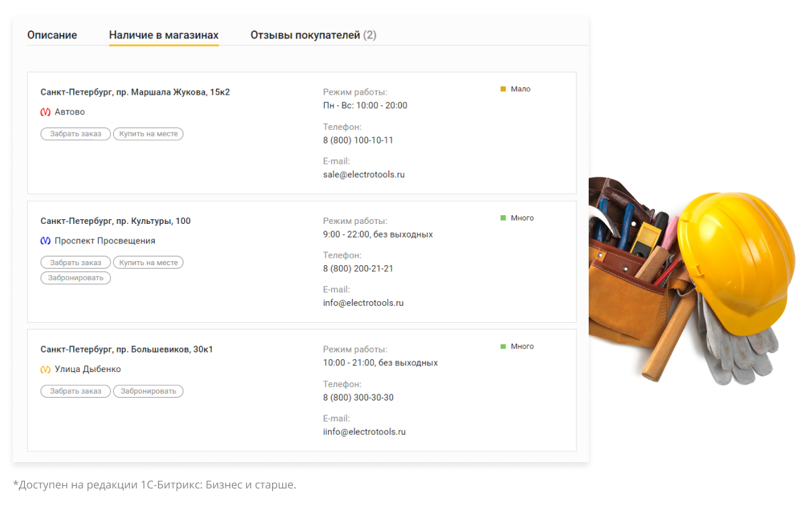Screen dimensions: 812x527
Task: Switch to the Описание tab
Action: (x=52, y=35)
